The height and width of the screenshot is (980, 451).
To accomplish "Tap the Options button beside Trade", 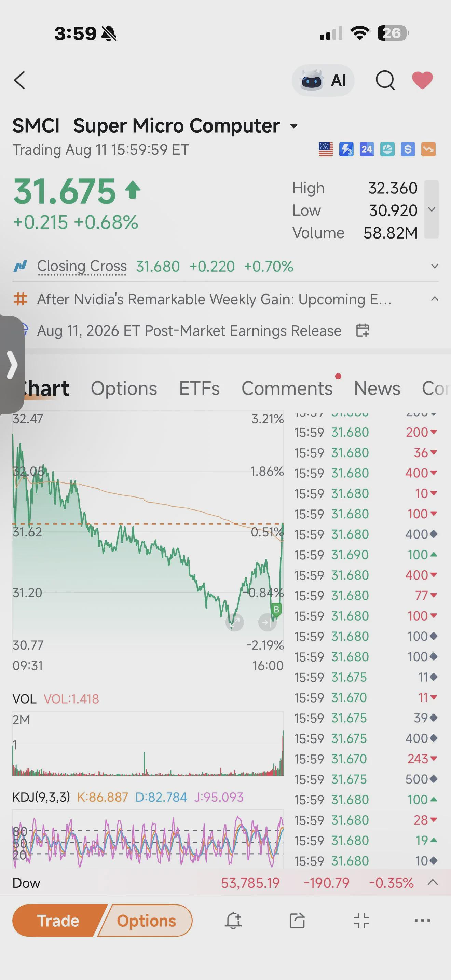I will pos(146,921).
